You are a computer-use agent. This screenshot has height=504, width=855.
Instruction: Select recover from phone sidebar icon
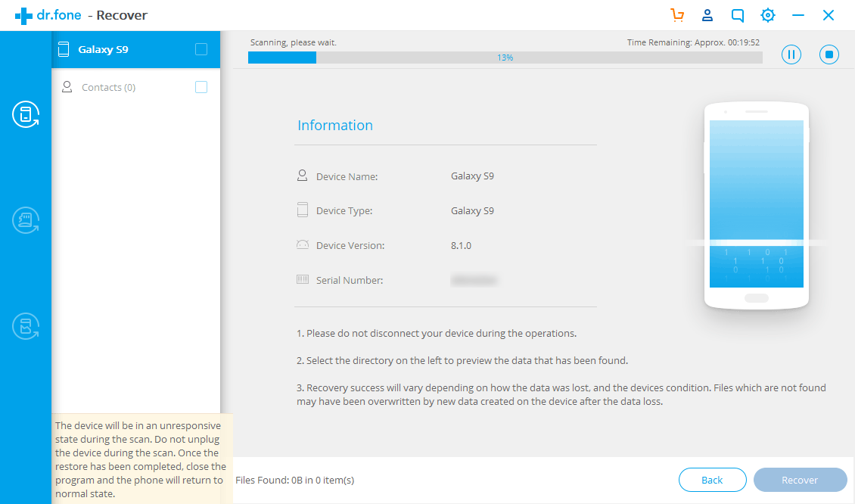pyautogui.click(x=26, y=114)
